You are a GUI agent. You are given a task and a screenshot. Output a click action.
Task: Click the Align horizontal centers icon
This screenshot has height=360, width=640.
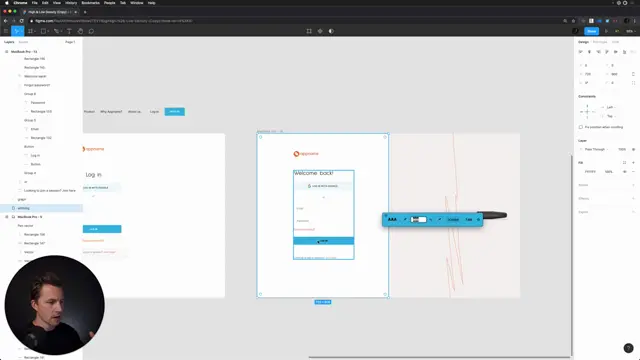tap(589, 52)
